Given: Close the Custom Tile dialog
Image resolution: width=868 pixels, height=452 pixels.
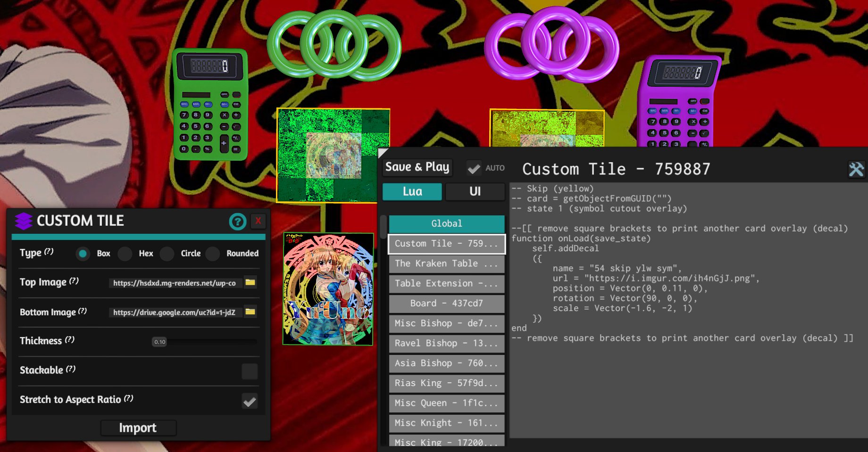Looking at the screenshot, I should coord(258,221).
